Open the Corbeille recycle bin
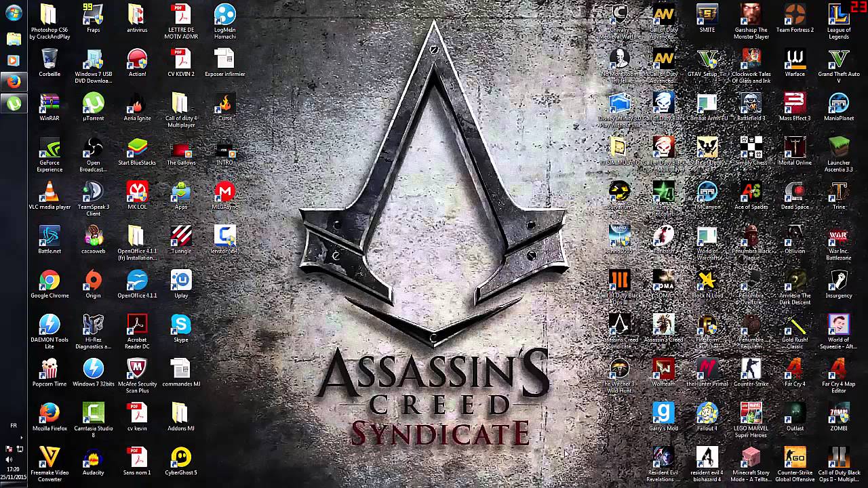The width and height of the screenshot is (868, 488). tap(50, 63)
